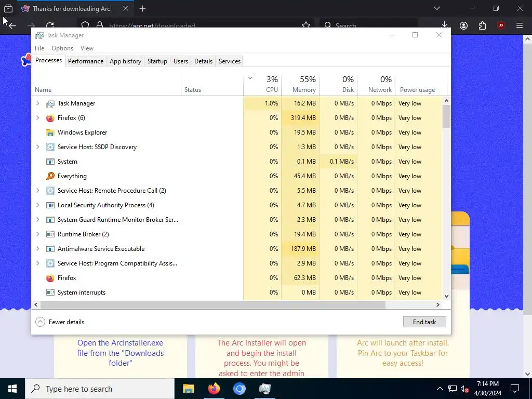
Task: Open the Firefox list all tabs dropdown
Action: (x=437, y=8)
